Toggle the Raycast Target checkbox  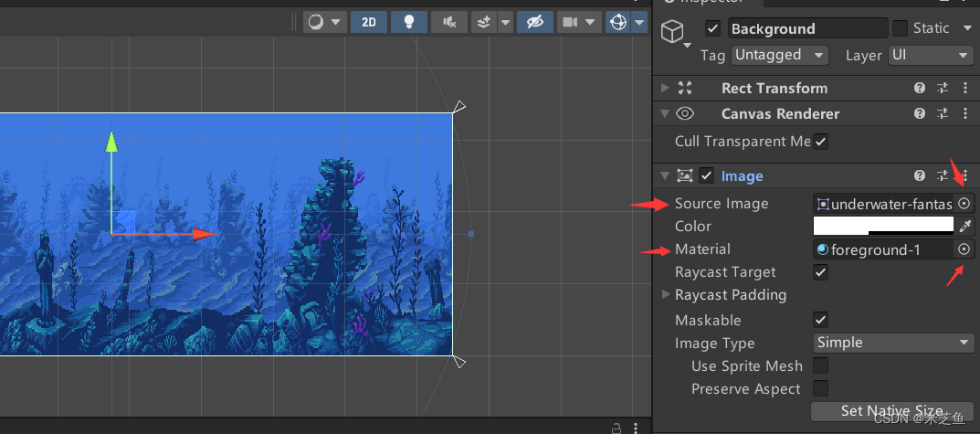point(821,272)
